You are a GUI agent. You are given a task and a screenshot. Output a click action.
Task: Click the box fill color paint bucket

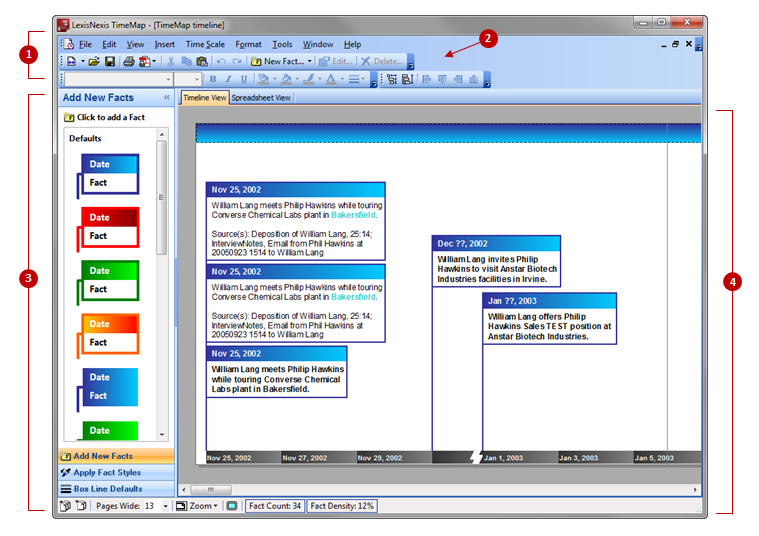coord(286,79)
